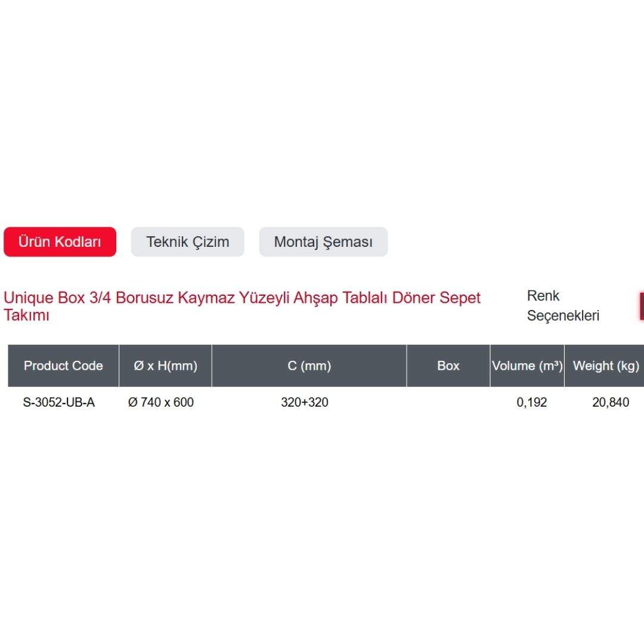Pick the red color swatch at right edge
This screenshot has height=644, width=644.
click(641, 306)
